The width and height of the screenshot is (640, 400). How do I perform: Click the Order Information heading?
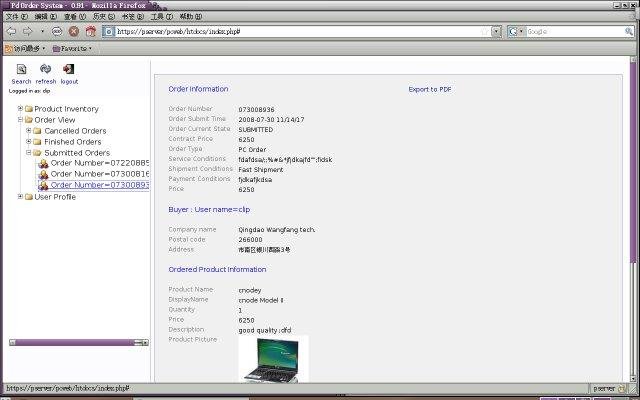198,89
